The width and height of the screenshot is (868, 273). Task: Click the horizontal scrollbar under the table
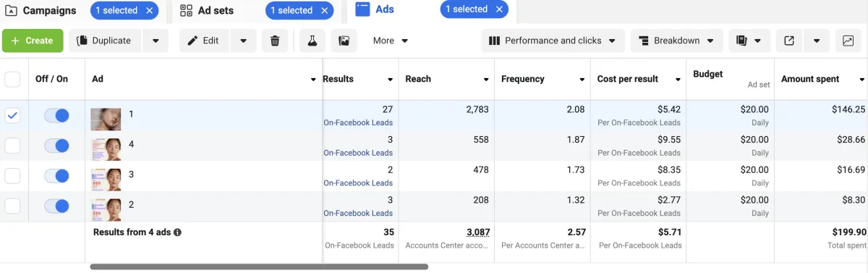[259, 266]
